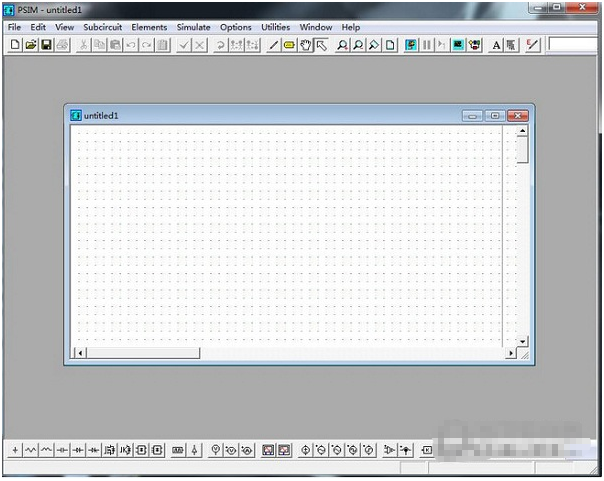Select the Label tool icon
This screenshot has width=604, height=481.
pyautogui.click(x=289, y=45)
